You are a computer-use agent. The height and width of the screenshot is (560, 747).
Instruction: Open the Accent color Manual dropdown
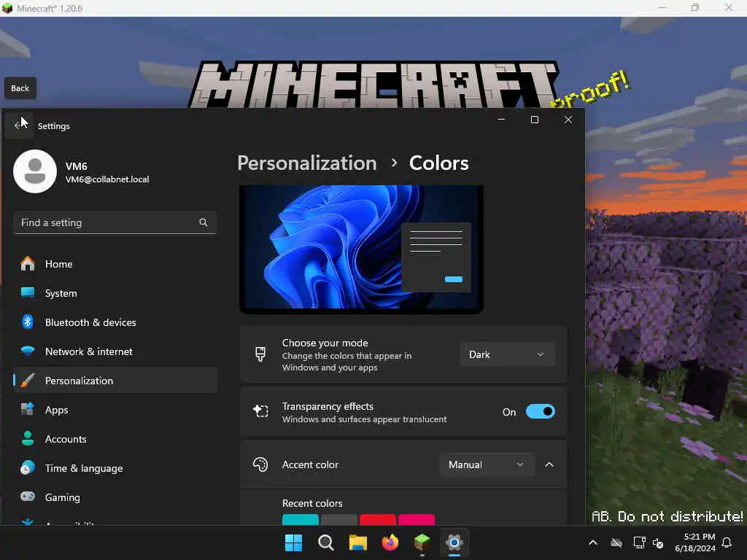coord(487,464)
